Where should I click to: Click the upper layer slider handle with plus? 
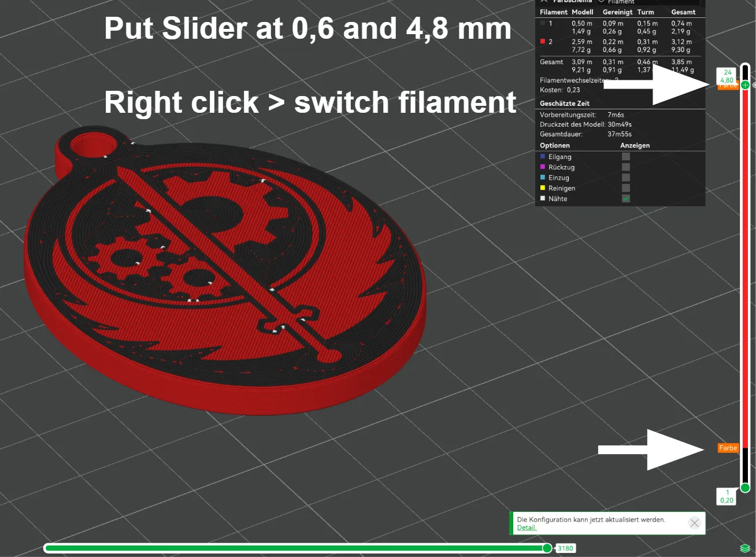point(745,85)
